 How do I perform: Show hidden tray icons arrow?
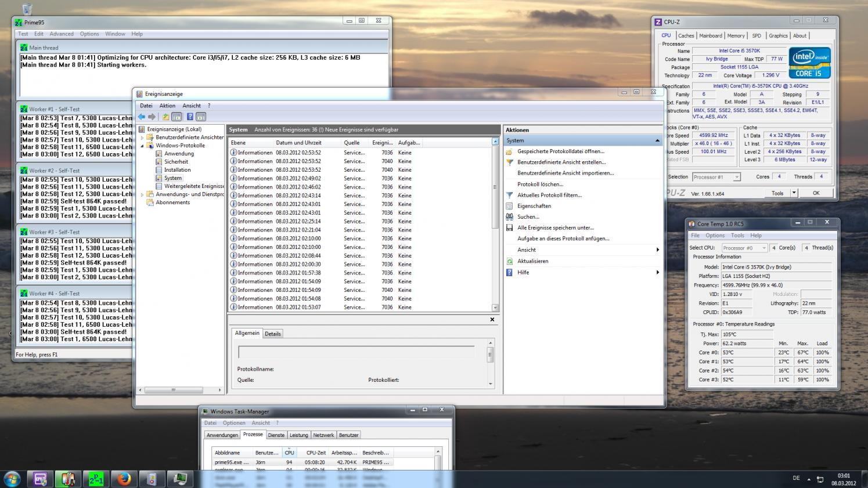tap(809, 479)
